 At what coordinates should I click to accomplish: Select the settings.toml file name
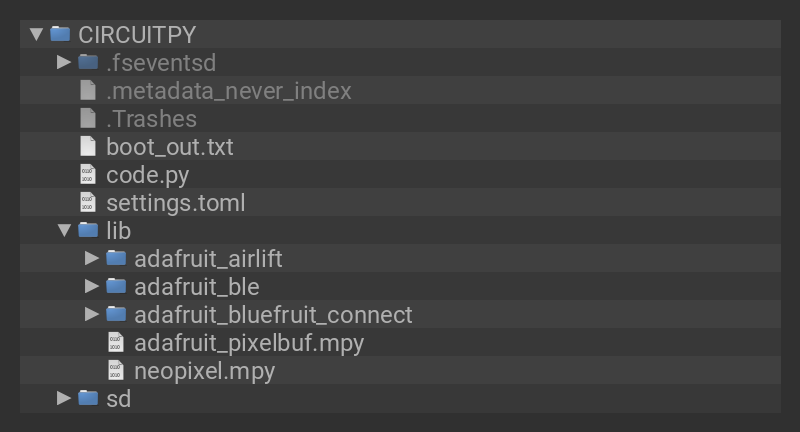[175, 203]
